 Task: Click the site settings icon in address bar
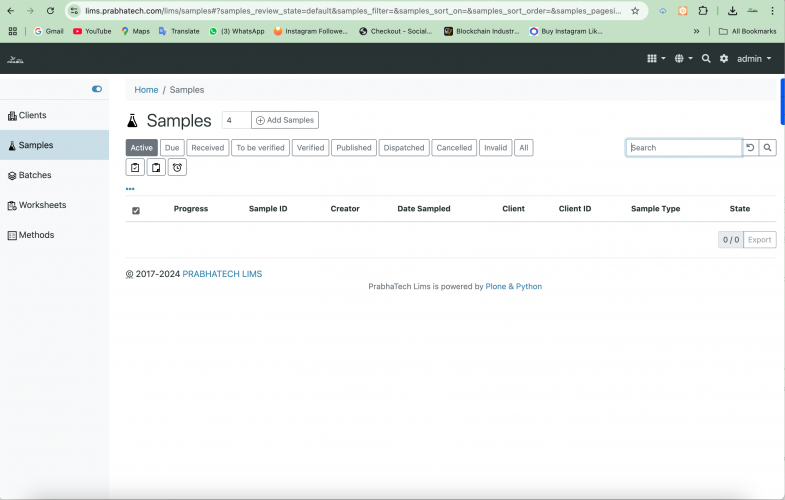pos(74,11)
